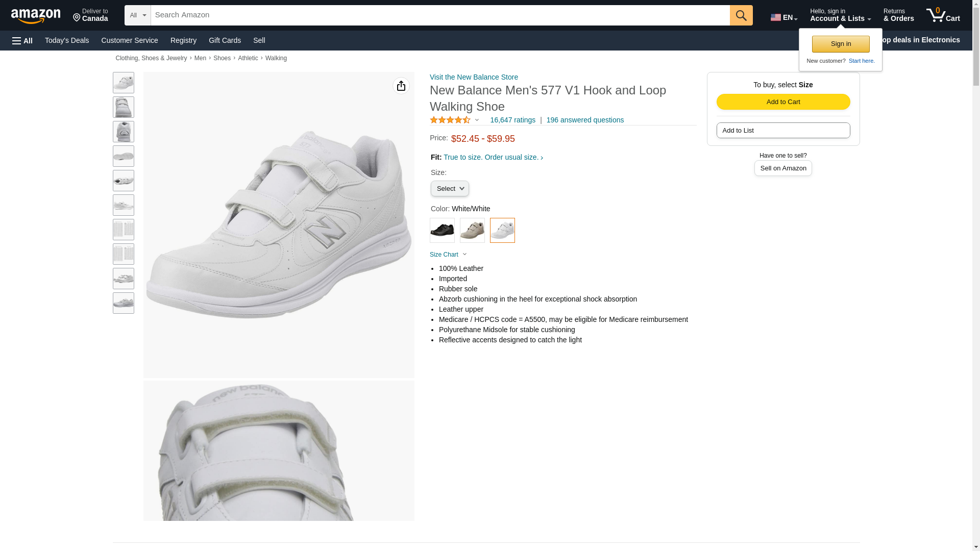Click the Add to Cart button
Screen dimensions: 980x551
click(783, 102)
